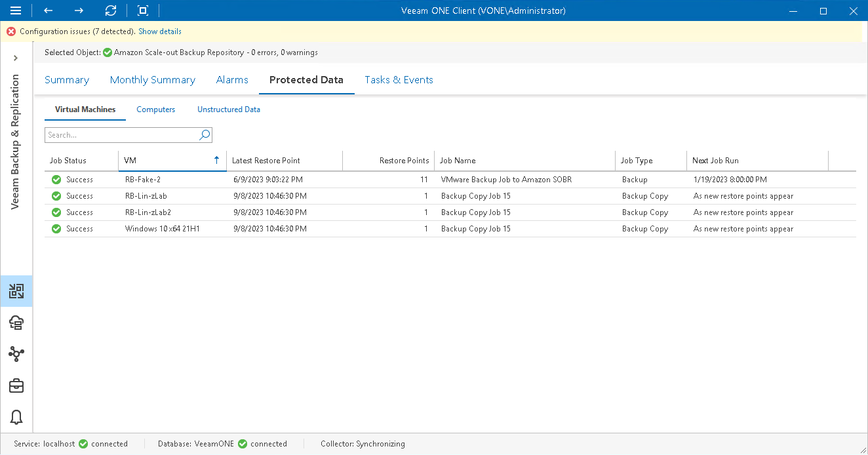Image resolution: width=868 pixels, height=455 pixels.
Task: Click the Show details link
Action: [159, 31]
